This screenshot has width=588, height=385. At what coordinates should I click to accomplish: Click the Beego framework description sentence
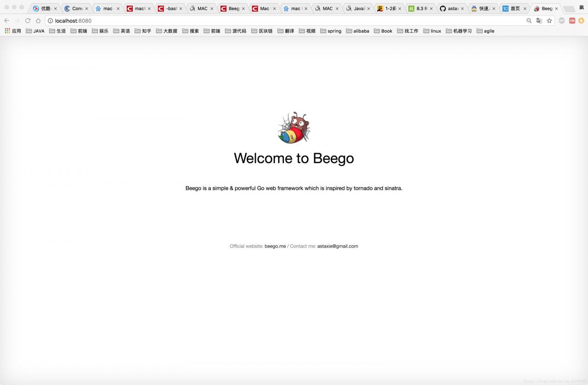coord(294,188)
